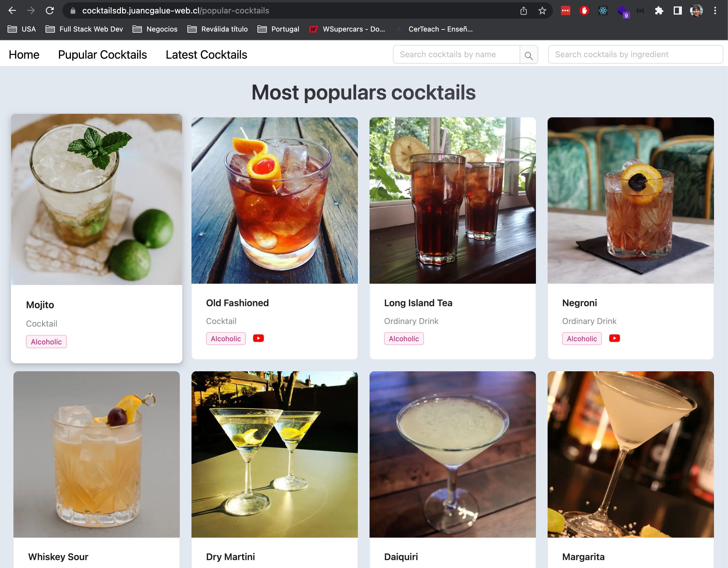Click Alcoholic tag on Long Island Tea card

tap(404, 339)
